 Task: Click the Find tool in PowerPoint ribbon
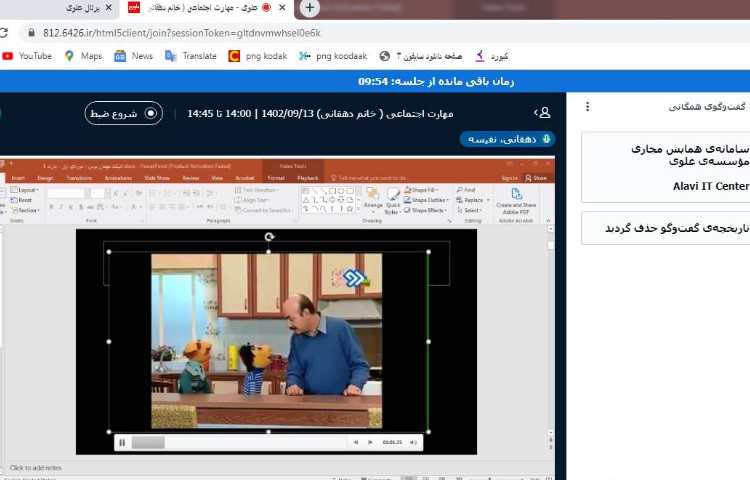(x=466, y=190)
